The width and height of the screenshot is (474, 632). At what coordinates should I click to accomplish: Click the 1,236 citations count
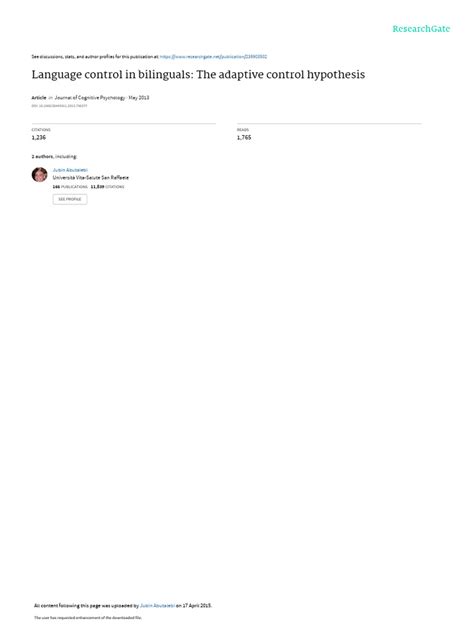tap(39, 137)
